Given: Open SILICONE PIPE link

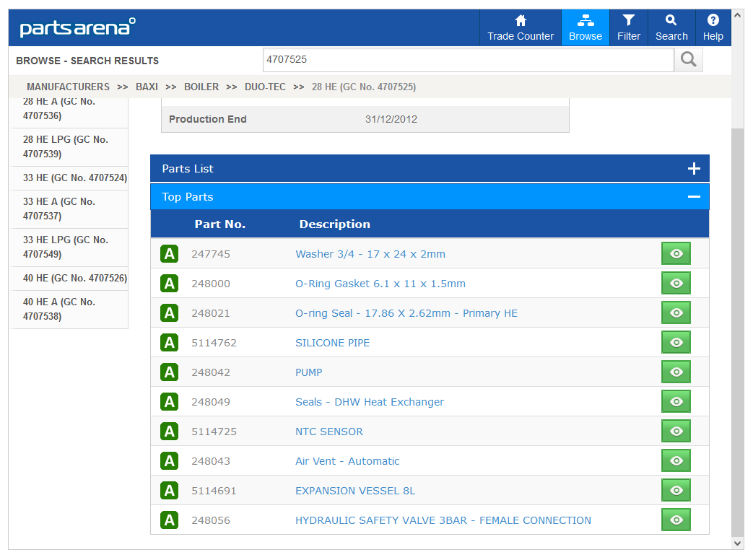Looking at the screenshot, I should (x=332, y=343).
